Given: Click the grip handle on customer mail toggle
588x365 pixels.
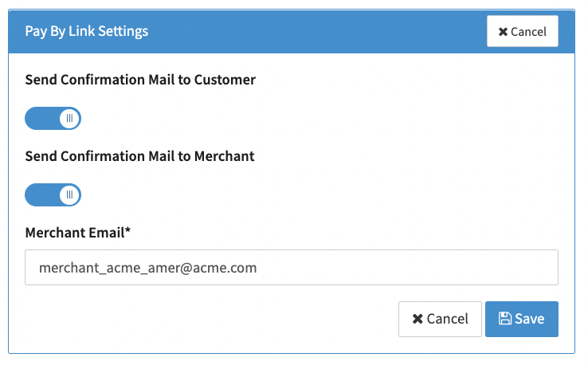Looking at the screenshot, I should click(70, 119).
